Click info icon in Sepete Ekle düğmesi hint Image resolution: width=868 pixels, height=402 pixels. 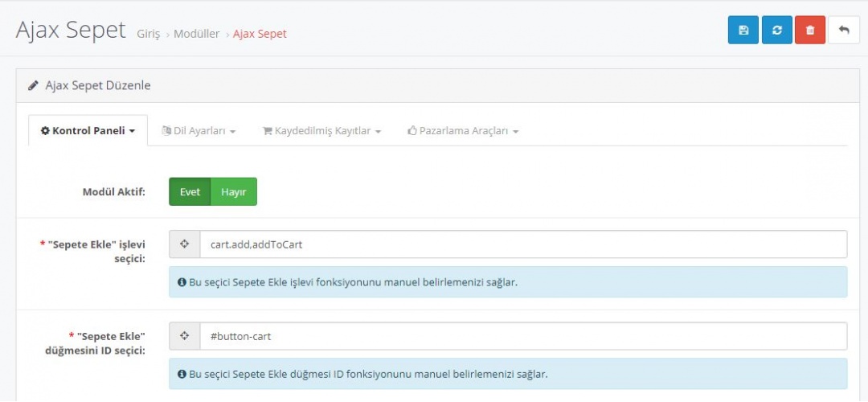[x=182, y=375]
